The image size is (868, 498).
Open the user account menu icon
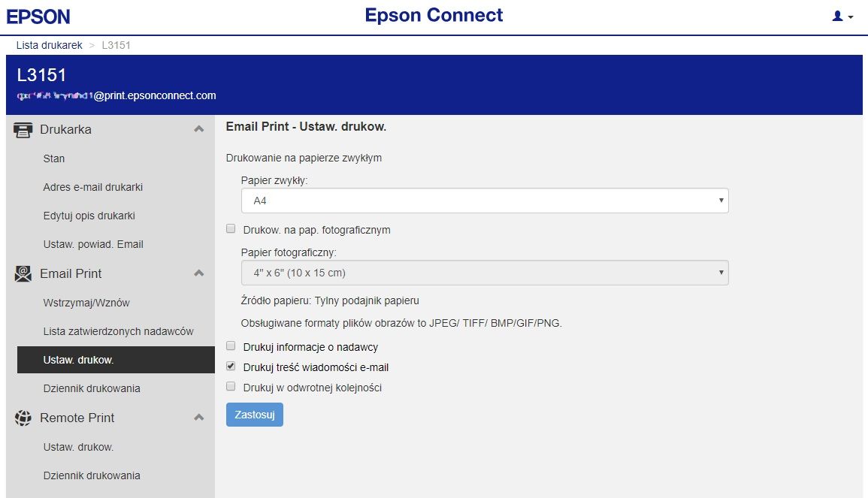[x=842, y=17]
